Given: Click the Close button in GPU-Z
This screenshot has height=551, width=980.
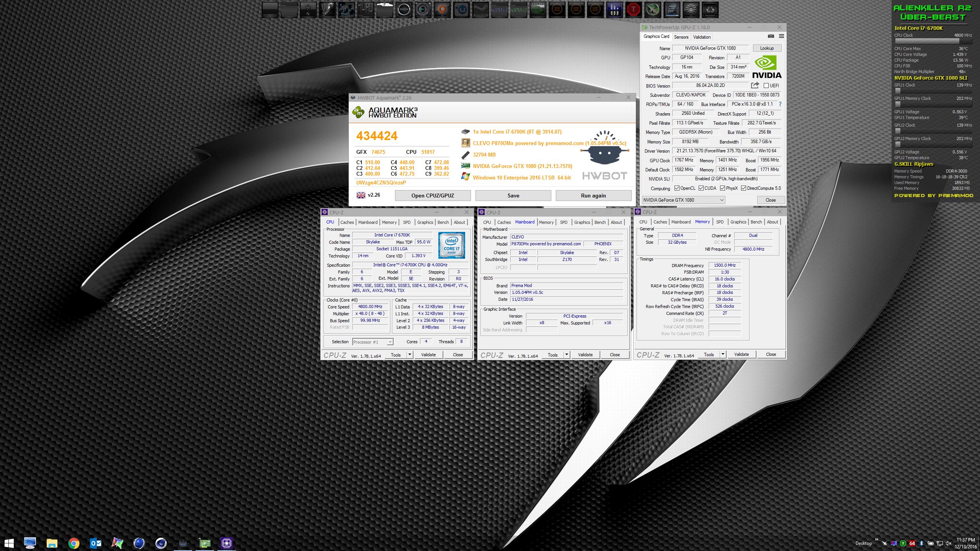Looking at the screenshot, I should pos(771,200).
